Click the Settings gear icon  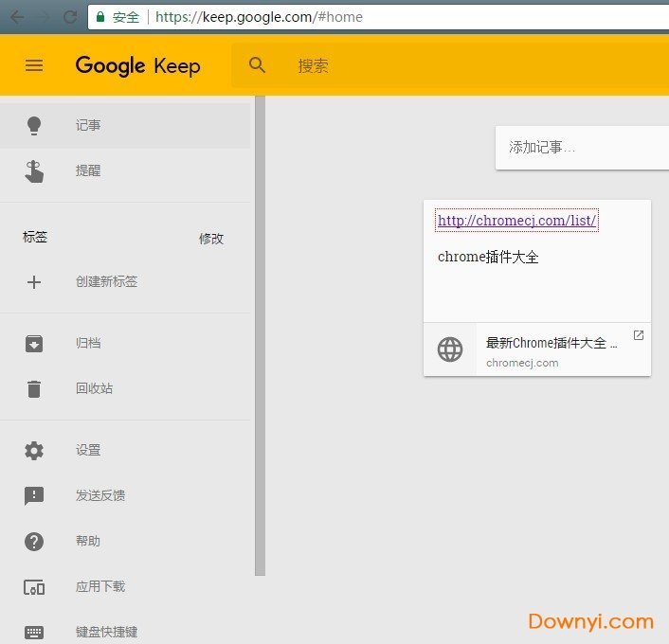pyautogui.click(x=34, y=451)
